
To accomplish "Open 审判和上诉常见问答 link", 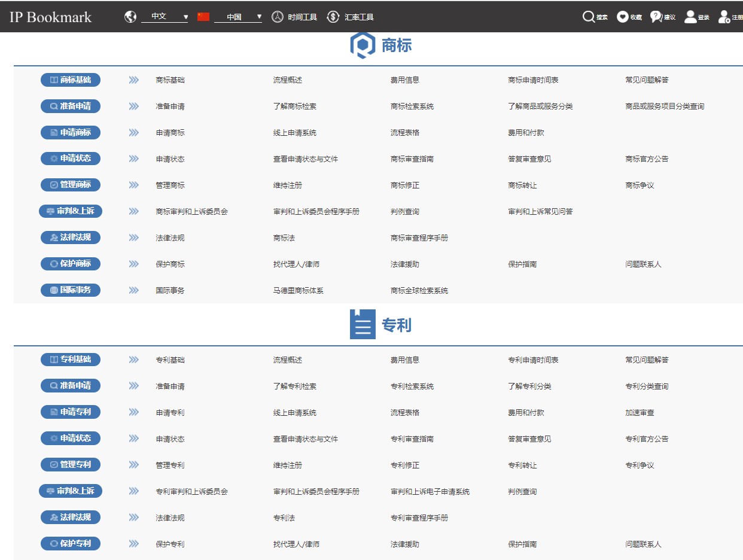I will pos(540,212).
